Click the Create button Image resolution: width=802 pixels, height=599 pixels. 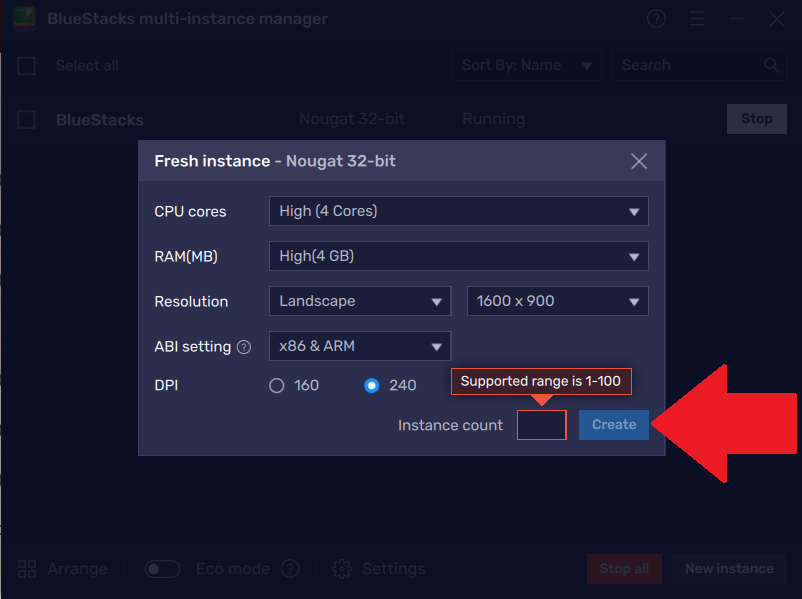pyautogui.click(x=614, y=425)
